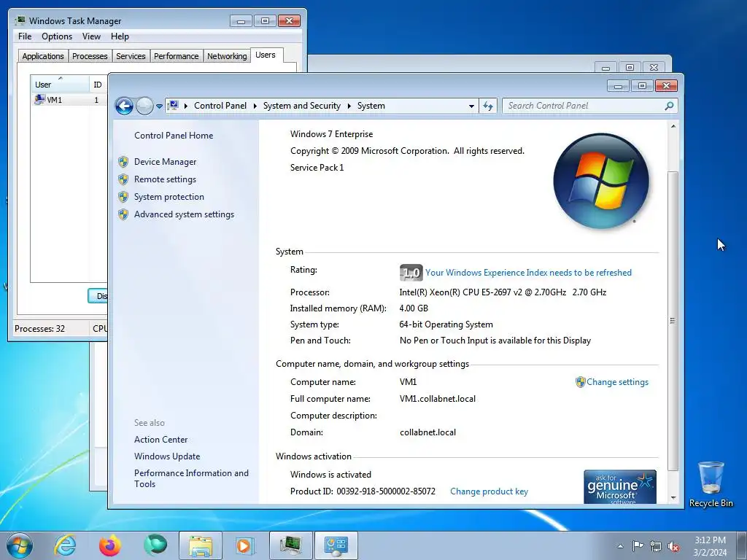Click the muted volume tray icon
This screenshot has height=560, width=747.
pos(673,547)
